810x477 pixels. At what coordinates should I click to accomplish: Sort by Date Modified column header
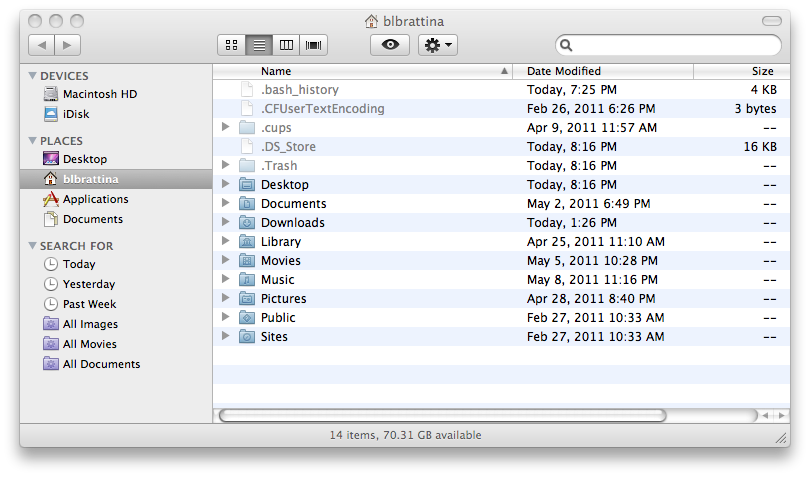[x=603, y=71]
